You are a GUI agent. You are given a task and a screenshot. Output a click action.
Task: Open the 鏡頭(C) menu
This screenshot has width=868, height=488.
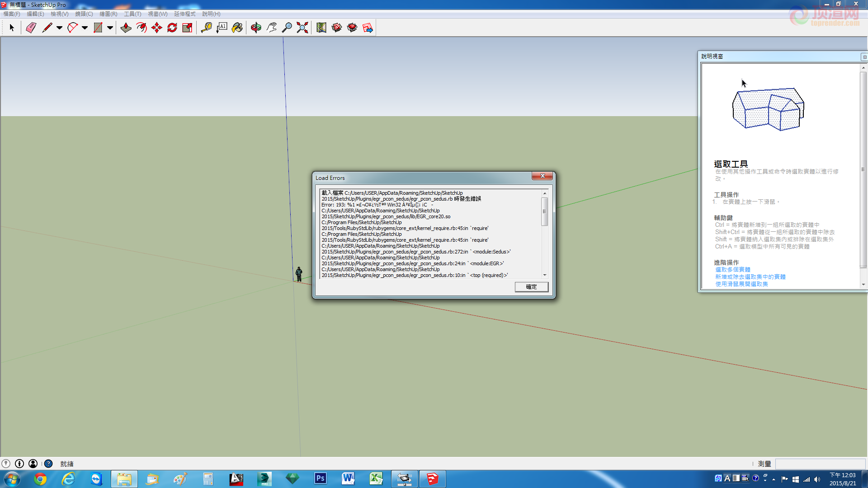tap(84, 14)
